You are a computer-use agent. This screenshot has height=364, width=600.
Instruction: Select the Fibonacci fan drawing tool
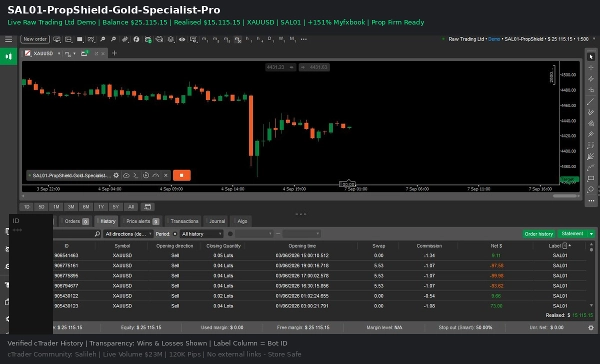591,157
